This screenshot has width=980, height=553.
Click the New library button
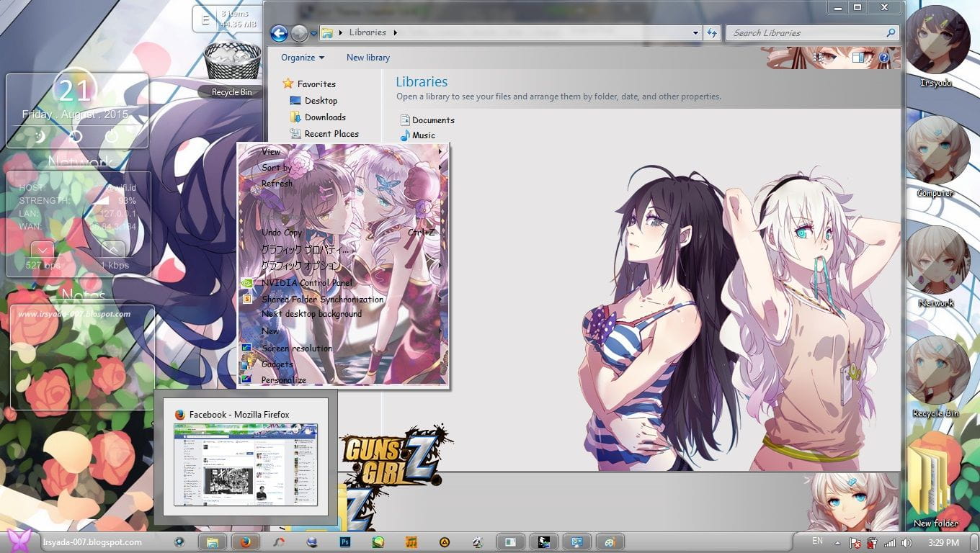tap(367, 58)
